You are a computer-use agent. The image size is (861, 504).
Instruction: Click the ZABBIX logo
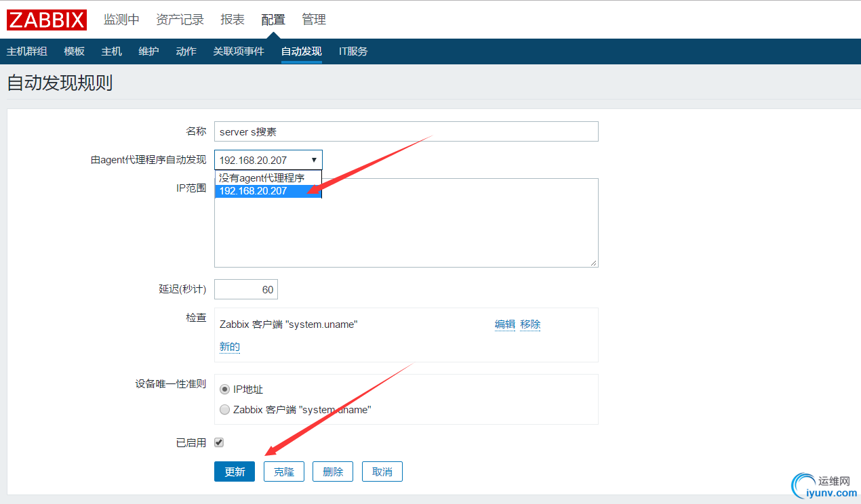point(47,20)
